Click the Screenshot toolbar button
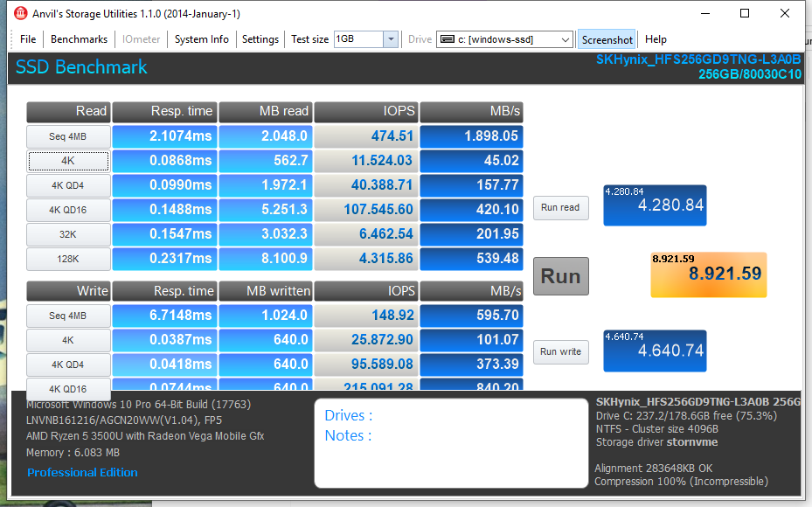The height and width of the screenshot is (507, 812). tap(607, 39)
